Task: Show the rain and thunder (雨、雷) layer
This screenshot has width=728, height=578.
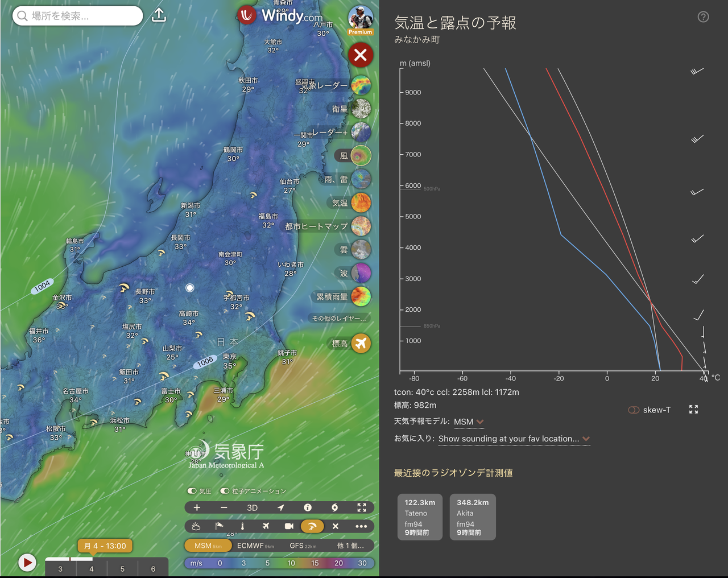Action: pos(361,179)
